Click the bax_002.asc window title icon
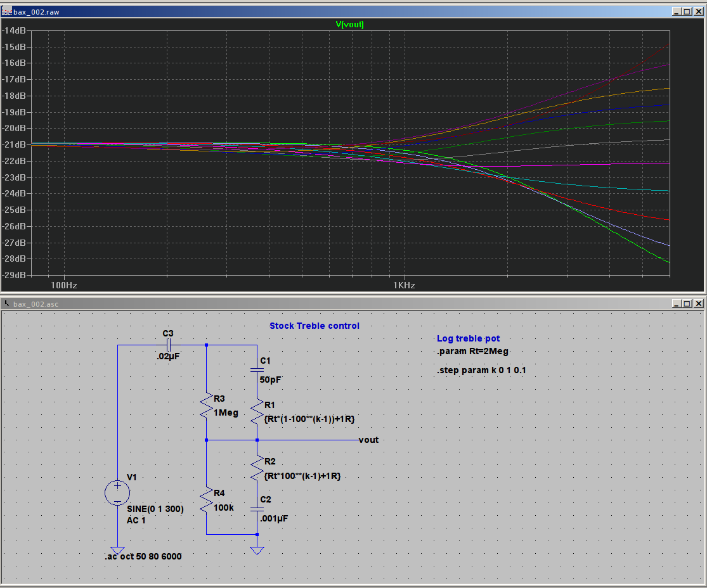This screenshot has height=588, width=707. coord(6,304)
